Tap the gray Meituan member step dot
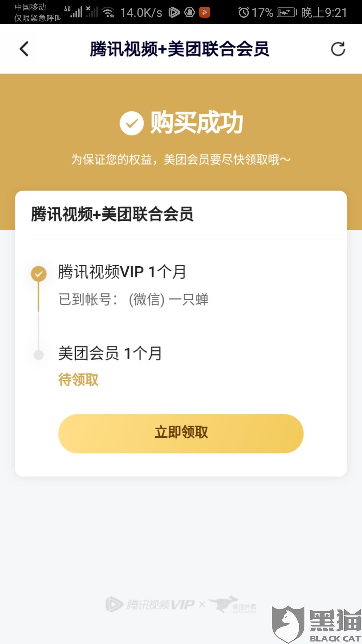The image size is (362, 644). pos(39,355)
